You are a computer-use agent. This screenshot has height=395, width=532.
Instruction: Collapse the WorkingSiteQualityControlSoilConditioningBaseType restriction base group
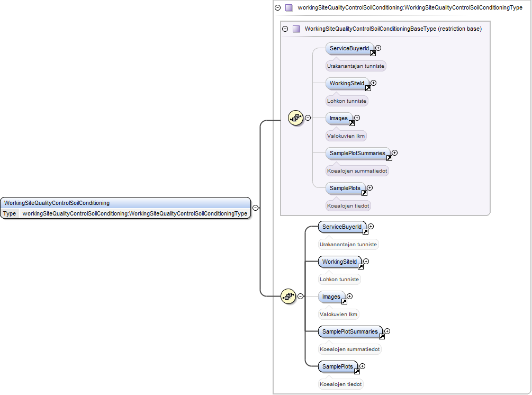tap(285, 29)
